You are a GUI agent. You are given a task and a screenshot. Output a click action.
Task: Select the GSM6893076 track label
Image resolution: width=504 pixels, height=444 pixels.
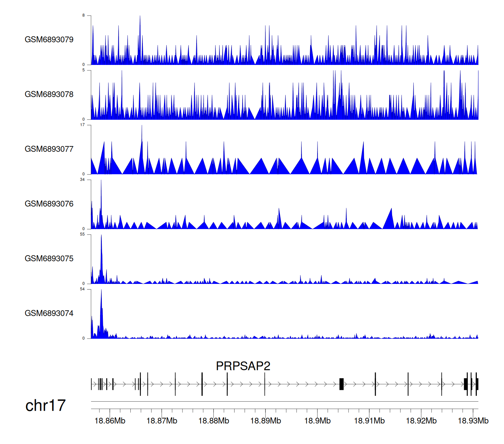pyautogui.click(x=49, y=204)
